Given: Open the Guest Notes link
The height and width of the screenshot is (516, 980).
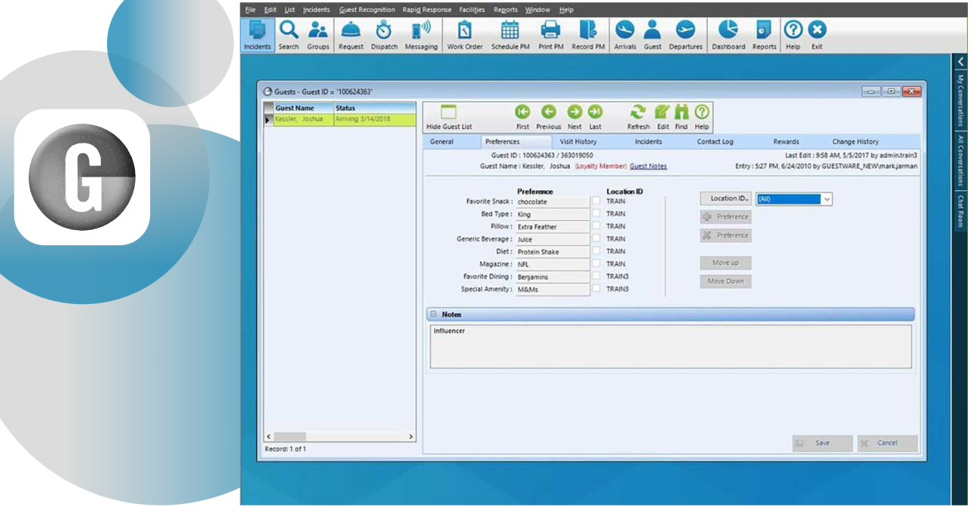Looking at the screenshot, I should 648,166.
